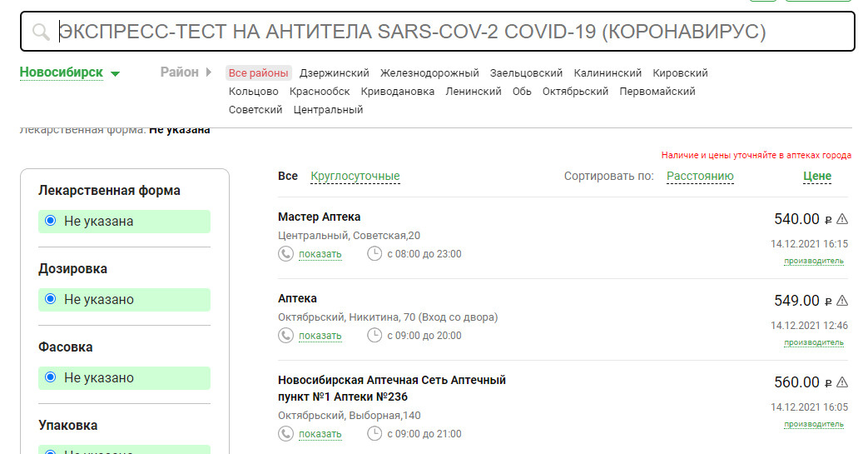Filter by Калининский district
This screenshot has width=868, height=454.
pyautogui.click(x=608, y=73)
